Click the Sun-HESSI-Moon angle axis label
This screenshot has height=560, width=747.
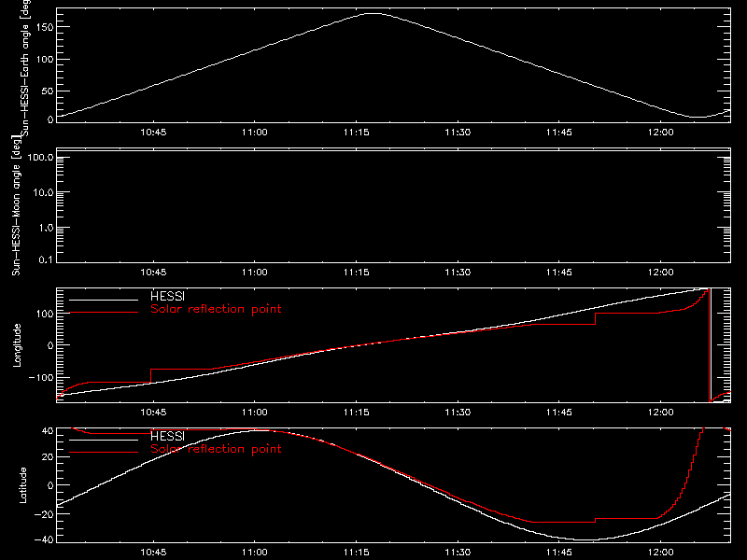(16, 205)
